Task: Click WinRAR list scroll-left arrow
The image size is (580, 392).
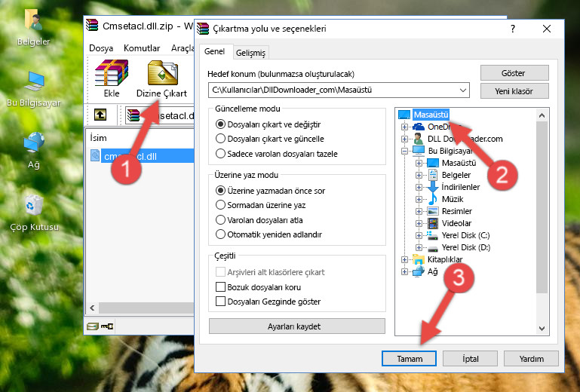Action: 92,308
